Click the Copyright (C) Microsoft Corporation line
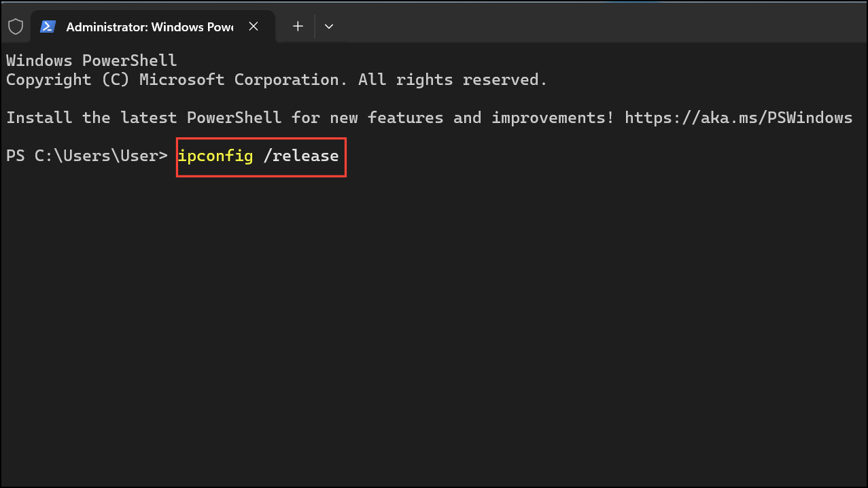This screenshot has height=488, width=868. (277, 80)
